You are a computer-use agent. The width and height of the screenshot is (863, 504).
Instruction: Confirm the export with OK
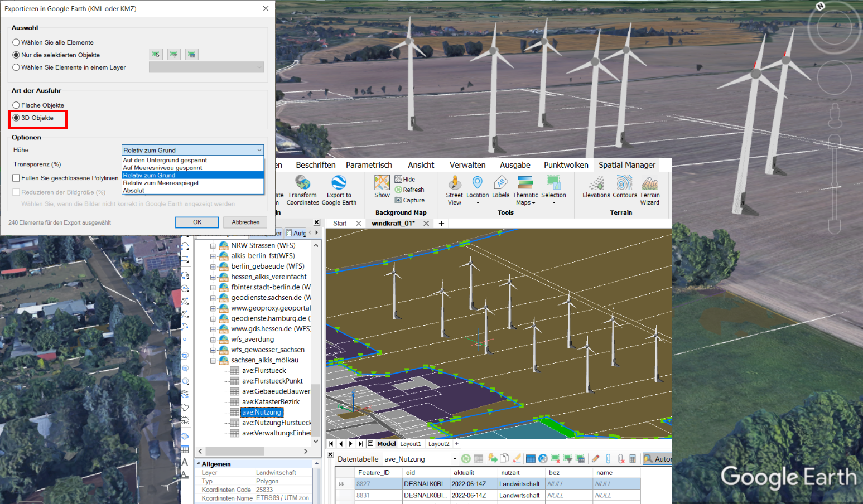tap(196, 222)
